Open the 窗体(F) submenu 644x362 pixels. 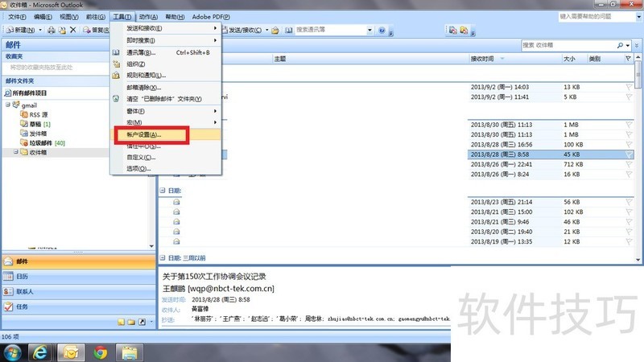pyautogui.click(x=166, y=111)
